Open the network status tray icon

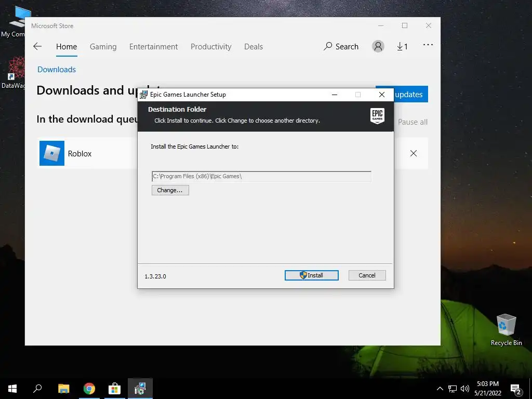click(x=453, y=389)
